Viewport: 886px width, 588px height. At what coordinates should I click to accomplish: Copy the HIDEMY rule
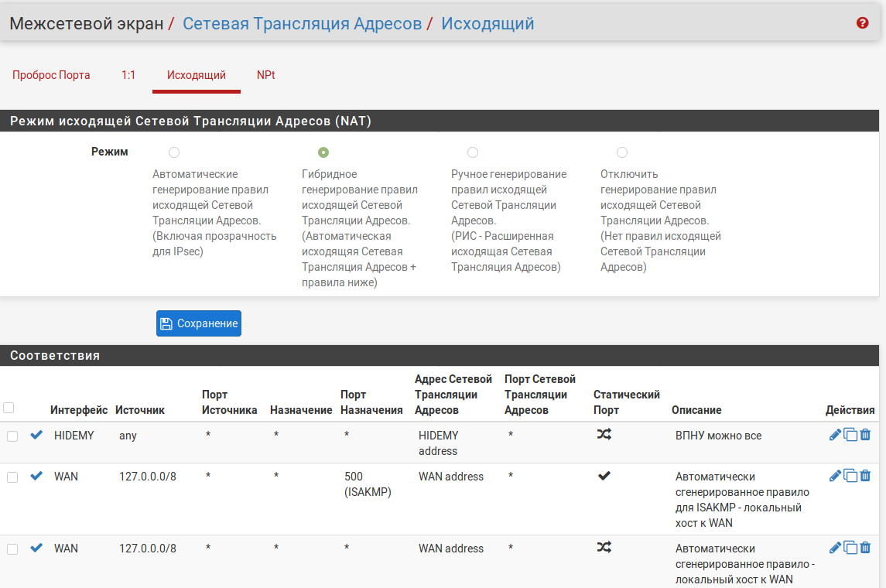coord(850,435)
